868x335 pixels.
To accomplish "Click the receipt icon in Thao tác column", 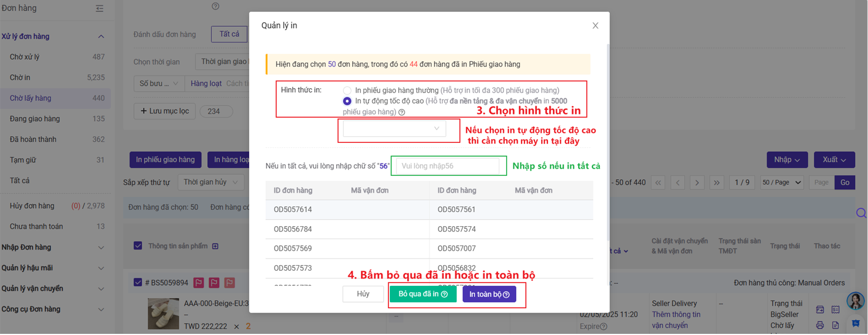I will [x=836, y=309].
